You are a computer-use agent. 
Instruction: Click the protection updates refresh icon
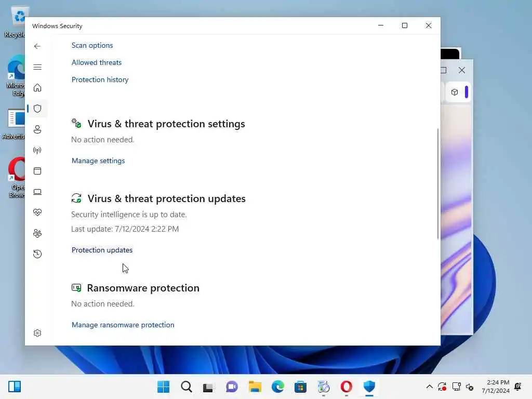(76, 198)
